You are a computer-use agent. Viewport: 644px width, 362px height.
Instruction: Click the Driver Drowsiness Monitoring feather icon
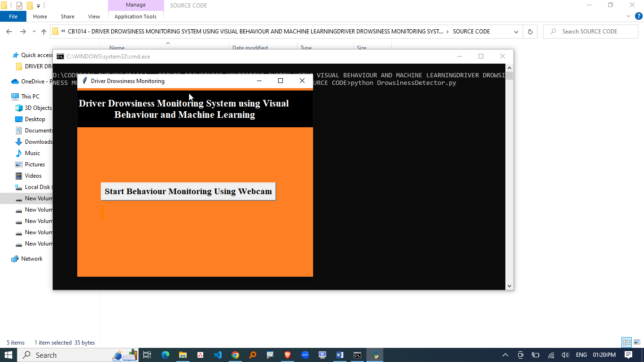85,81
